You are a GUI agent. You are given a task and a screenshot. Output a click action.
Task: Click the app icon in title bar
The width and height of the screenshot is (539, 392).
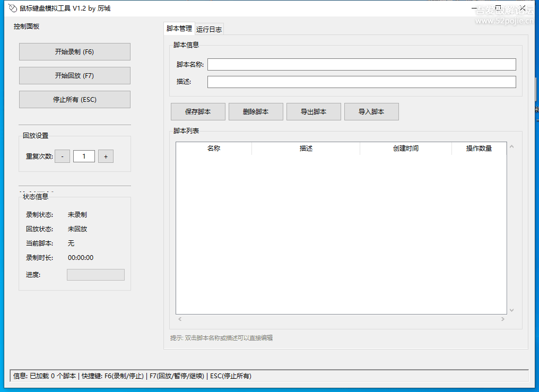13,8
